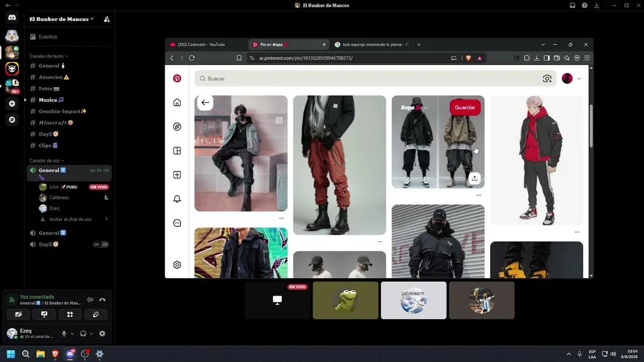Open Brave browser from Windows taskbar
644x362 pixels.
point(55,354)
